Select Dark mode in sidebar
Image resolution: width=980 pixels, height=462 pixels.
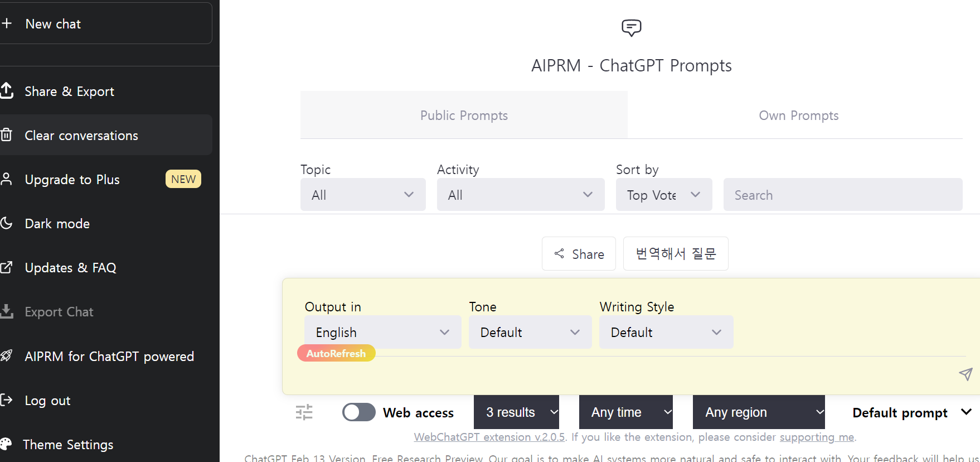pyautogui.click(x=106, y=223)
